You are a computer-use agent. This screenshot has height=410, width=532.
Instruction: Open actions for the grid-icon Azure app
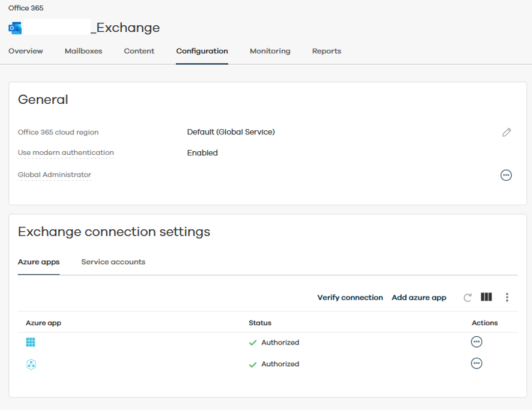476,342
